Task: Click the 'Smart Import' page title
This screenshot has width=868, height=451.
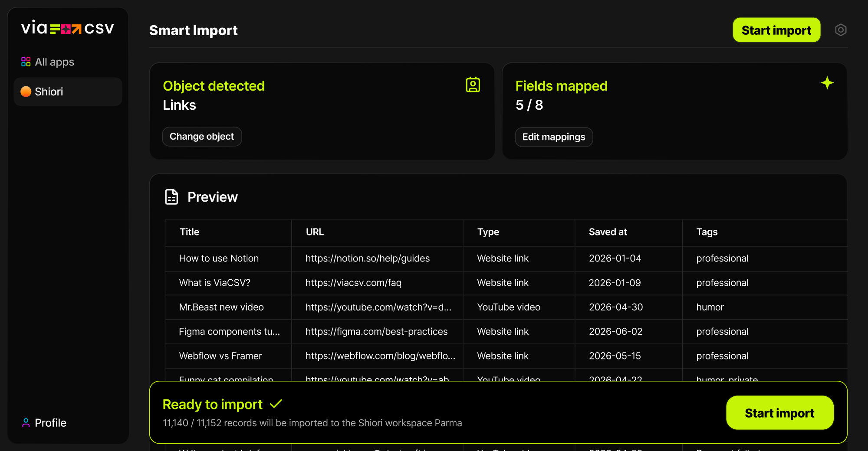Action: [x=193, y=30]
